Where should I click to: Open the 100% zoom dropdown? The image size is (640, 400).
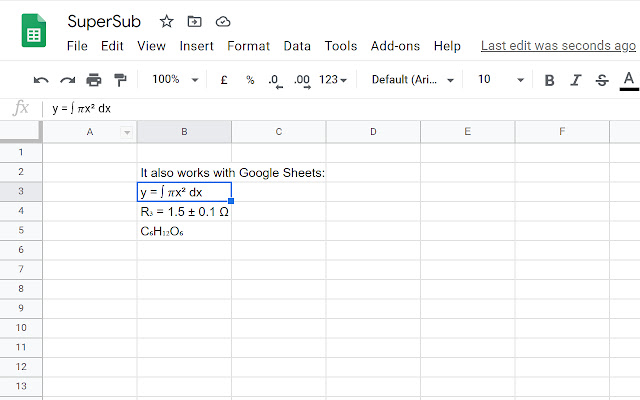(175, 80)
